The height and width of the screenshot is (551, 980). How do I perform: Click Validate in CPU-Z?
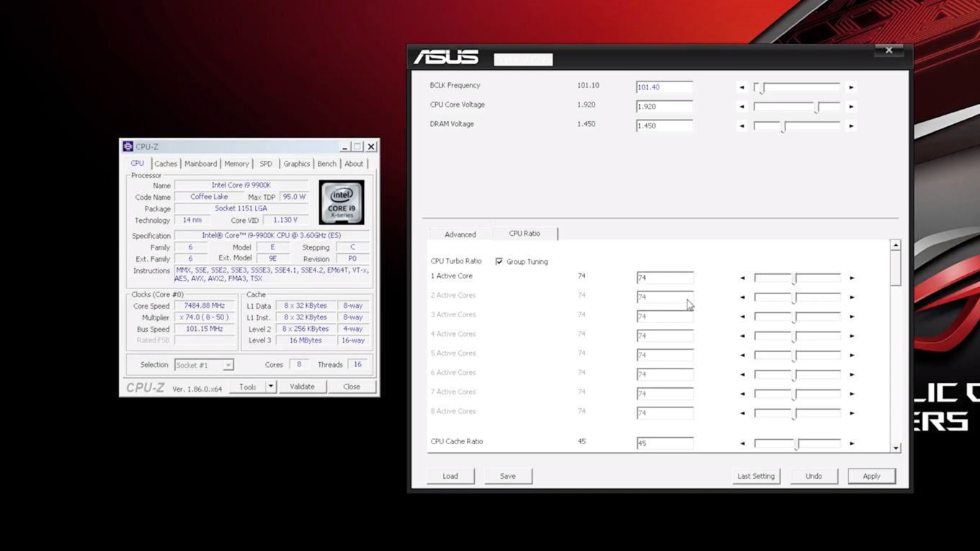302,387
